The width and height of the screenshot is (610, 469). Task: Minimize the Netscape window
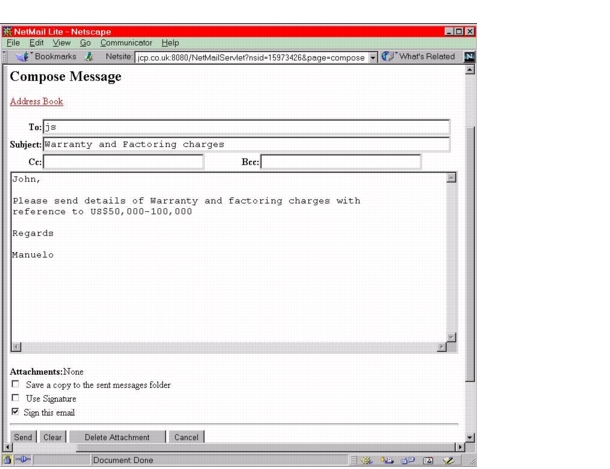point(449,32)
